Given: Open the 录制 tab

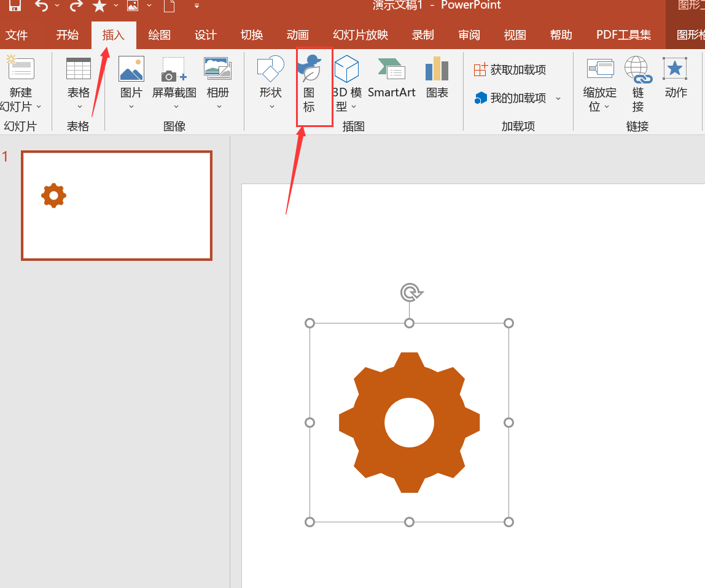Looking at the screenshot, I should click(x=423, y=35).
